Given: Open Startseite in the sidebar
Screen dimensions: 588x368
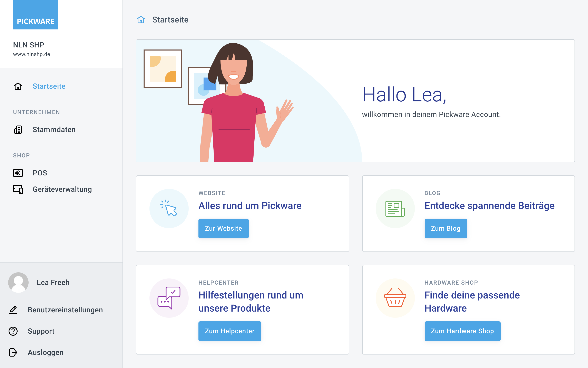Looking at the screenshot, I should coord(49,86).
